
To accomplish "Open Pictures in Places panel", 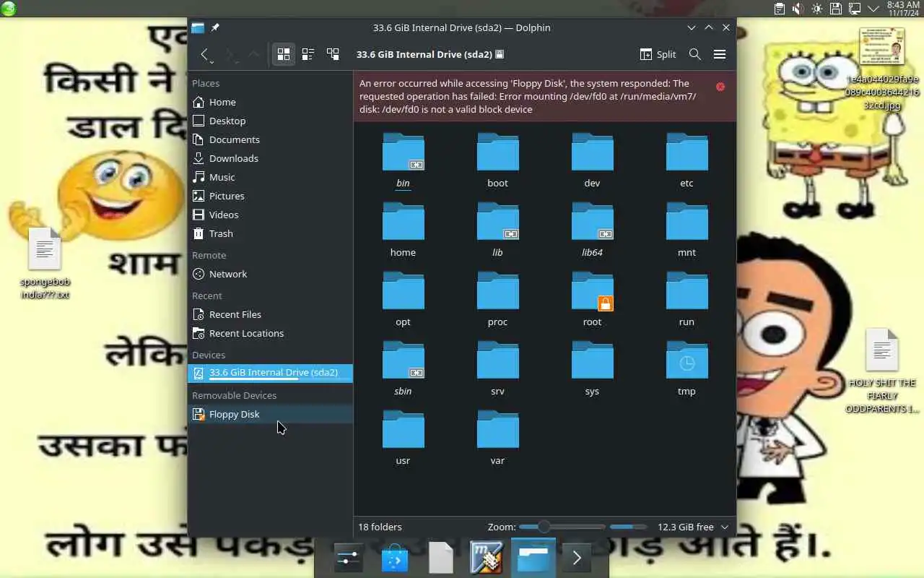I will point(270,196).
